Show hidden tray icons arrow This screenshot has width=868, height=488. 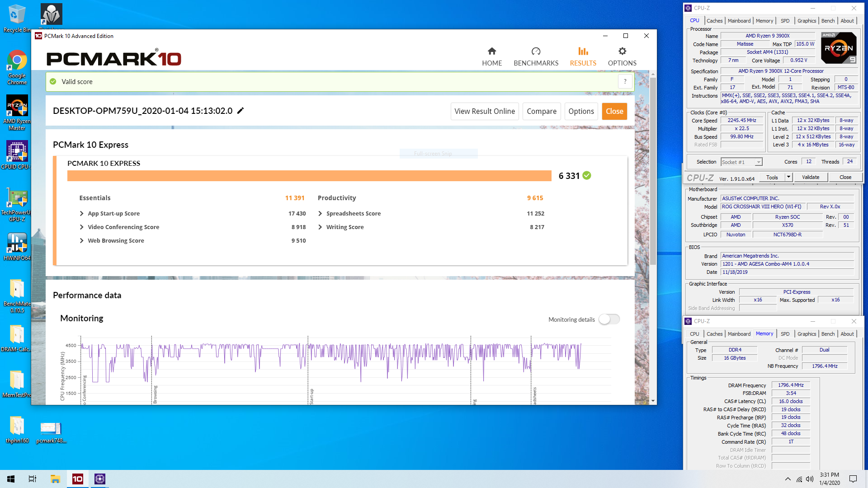[788, 479]
